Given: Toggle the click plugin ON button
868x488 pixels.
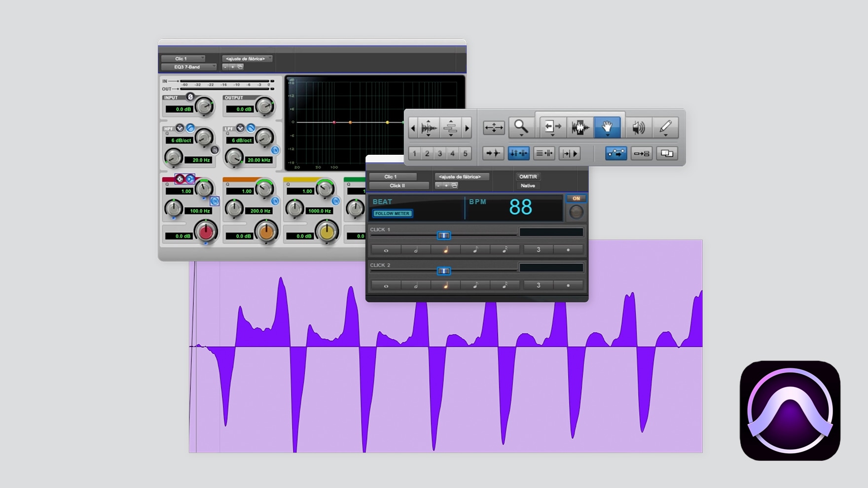Looking at the screenshot, I should (576, 199).
